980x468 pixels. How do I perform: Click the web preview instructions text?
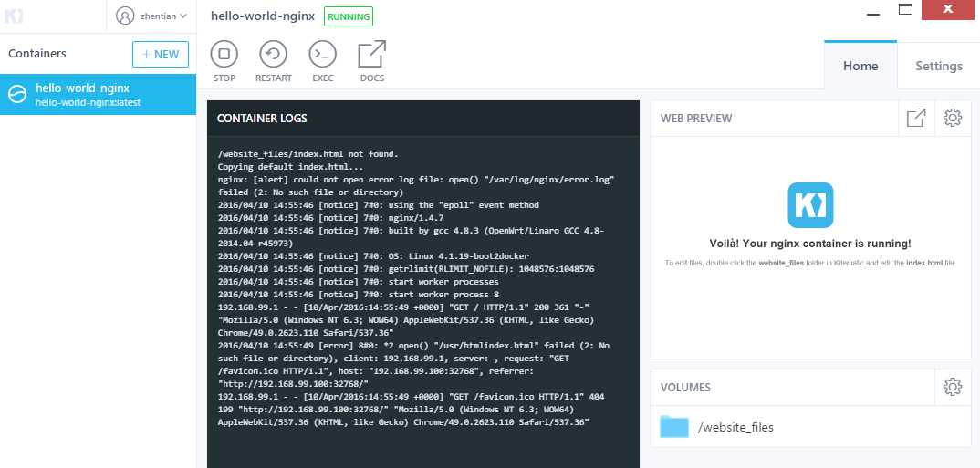click(810, 263)
